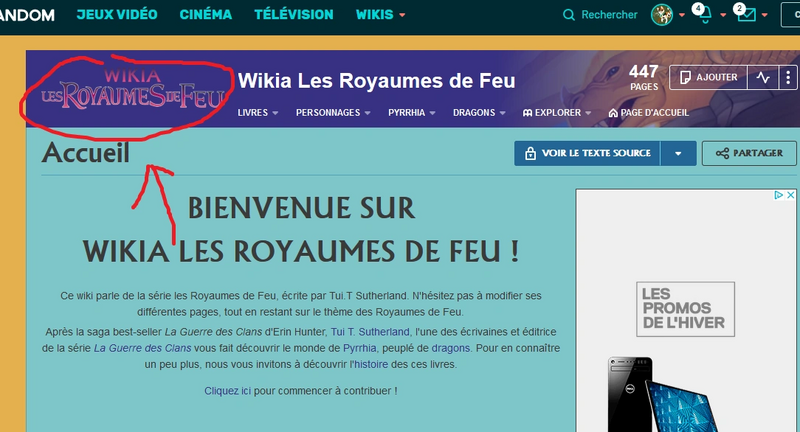
Task: Close the ad with the X icon
Action: (x=789, y=196)
